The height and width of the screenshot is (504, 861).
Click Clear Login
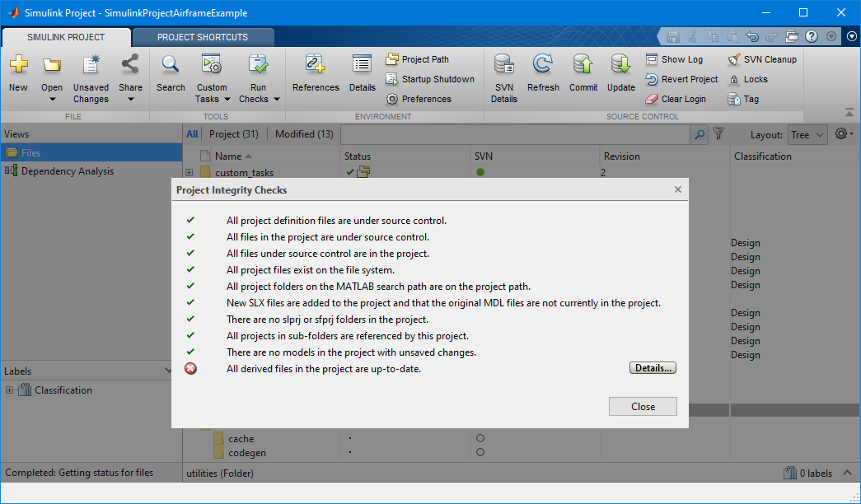[676, 99]
